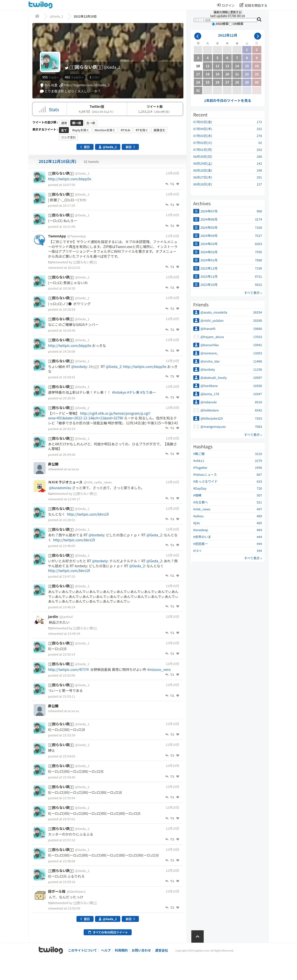Reply to the 紳士 tweet
Screen dimensions: 297x980
(x=167, y=755)
